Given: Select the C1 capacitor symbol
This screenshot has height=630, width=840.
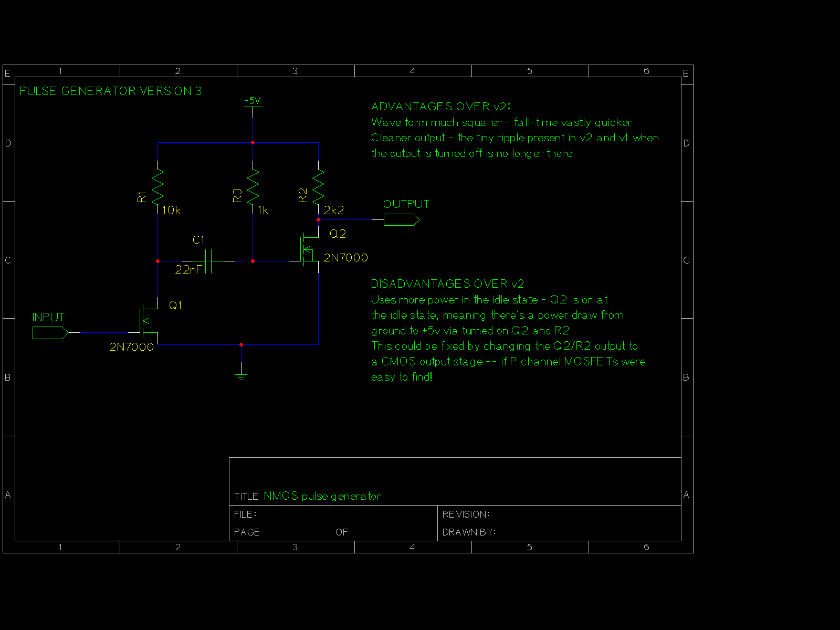Looking at the screenshot, I should [x=208, y=261].
